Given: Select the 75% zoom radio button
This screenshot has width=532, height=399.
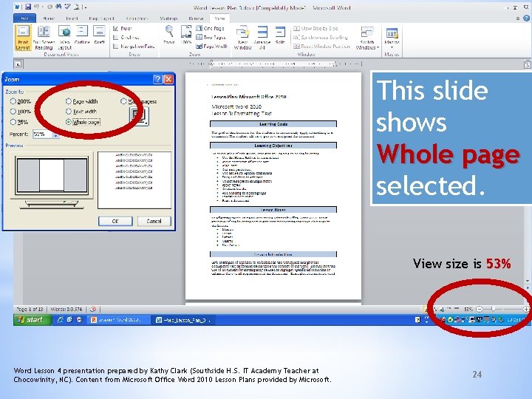Looking at the screenshot, I should tap(13, 121).
